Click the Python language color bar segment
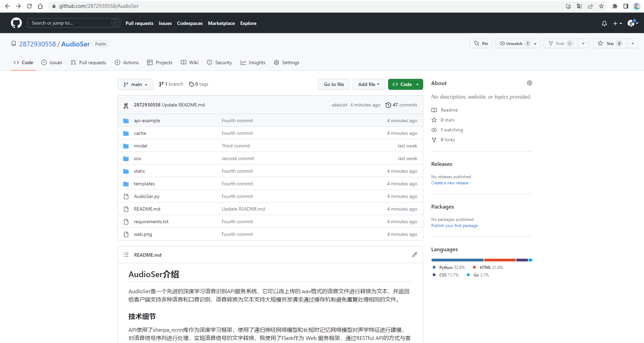Viewport: 644px width, 343px height. click(x=458, y=260)
